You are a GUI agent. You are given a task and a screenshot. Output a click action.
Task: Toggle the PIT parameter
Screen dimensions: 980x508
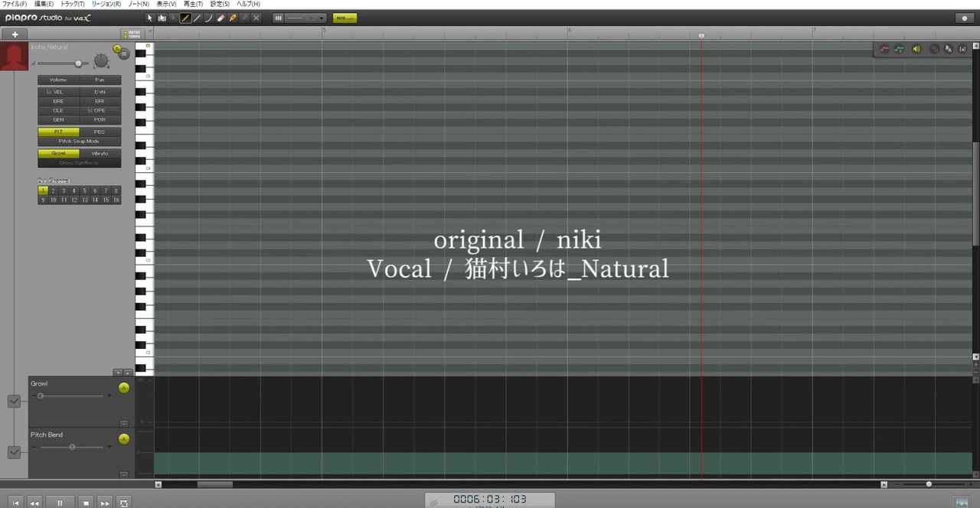tap(58, 132)
